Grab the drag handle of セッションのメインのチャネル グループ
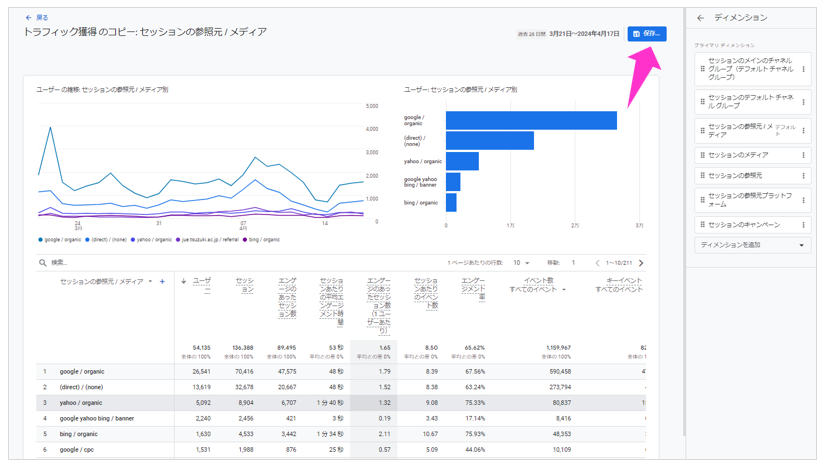 click(703, 69)
